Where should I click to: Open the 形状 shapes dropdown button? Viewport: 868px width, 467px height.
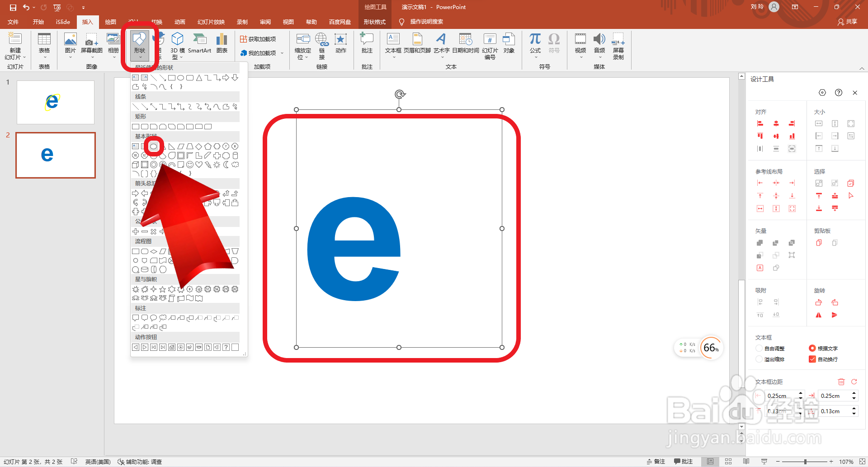(140, 47)
